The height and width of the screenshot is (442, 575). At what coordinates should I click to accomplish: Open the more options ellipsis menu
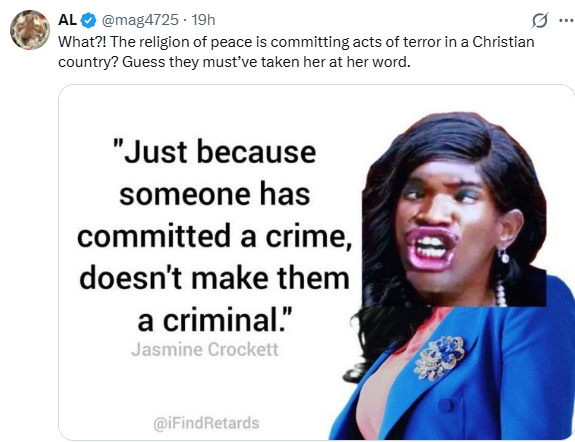pos(567,21)
